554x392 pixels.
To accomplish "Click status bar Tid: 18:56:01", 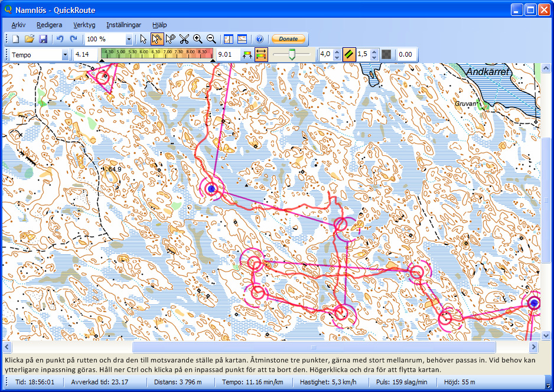I will pyautogui.click(x=35, y=382).
